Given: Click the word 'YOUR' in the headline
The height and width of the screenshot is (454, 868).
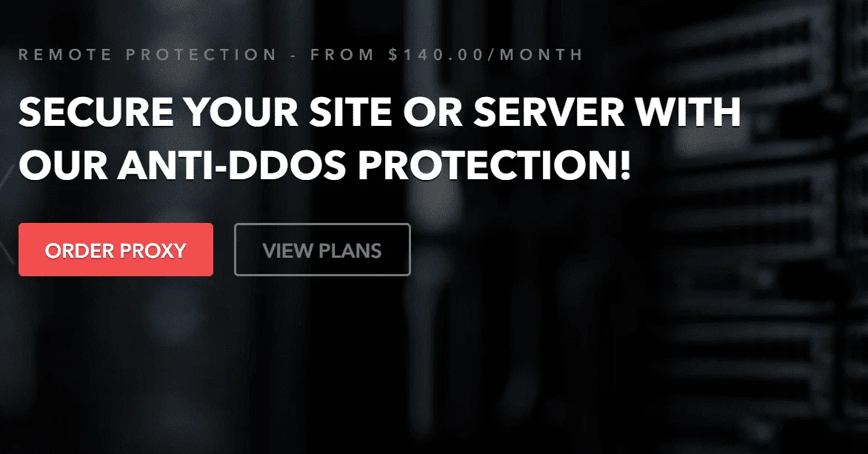Looking at the screenshot, I should [x=241, y=113].
